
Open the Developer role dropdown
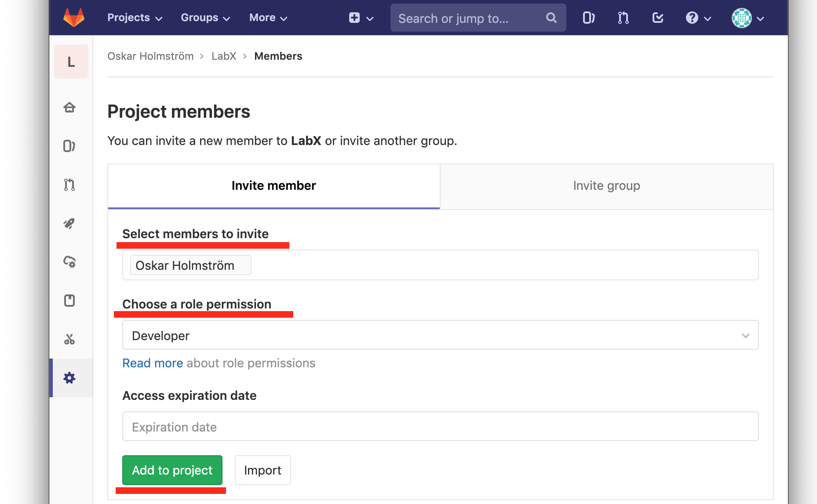(440, 335)
